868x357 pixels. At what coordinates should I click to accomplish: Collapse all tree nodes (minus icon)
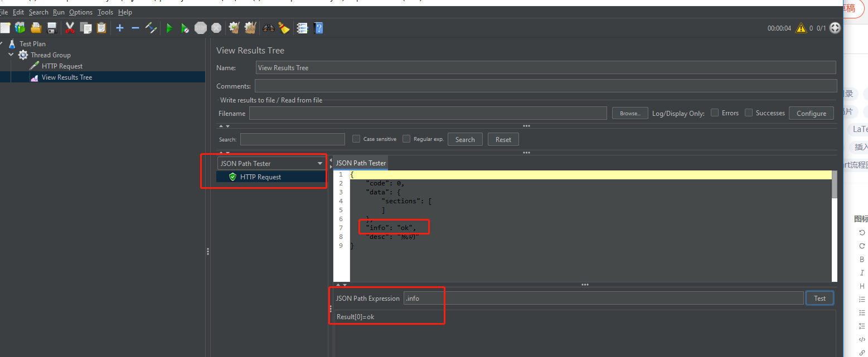(135, 28)
